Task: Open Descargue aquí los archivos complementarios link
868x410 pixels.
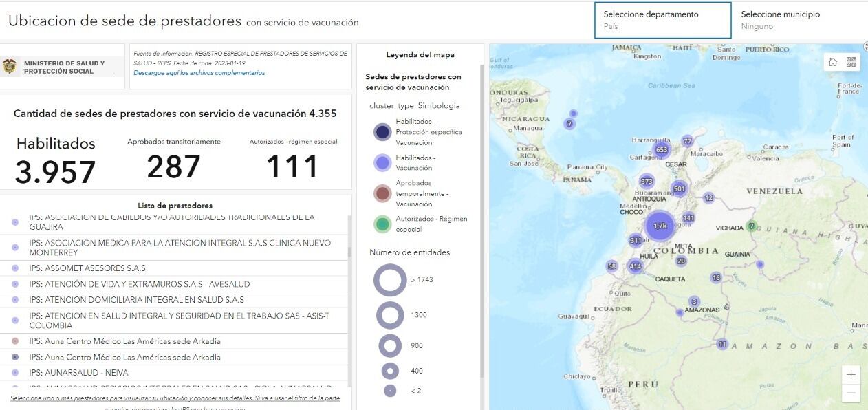Action: pos(199,72)
